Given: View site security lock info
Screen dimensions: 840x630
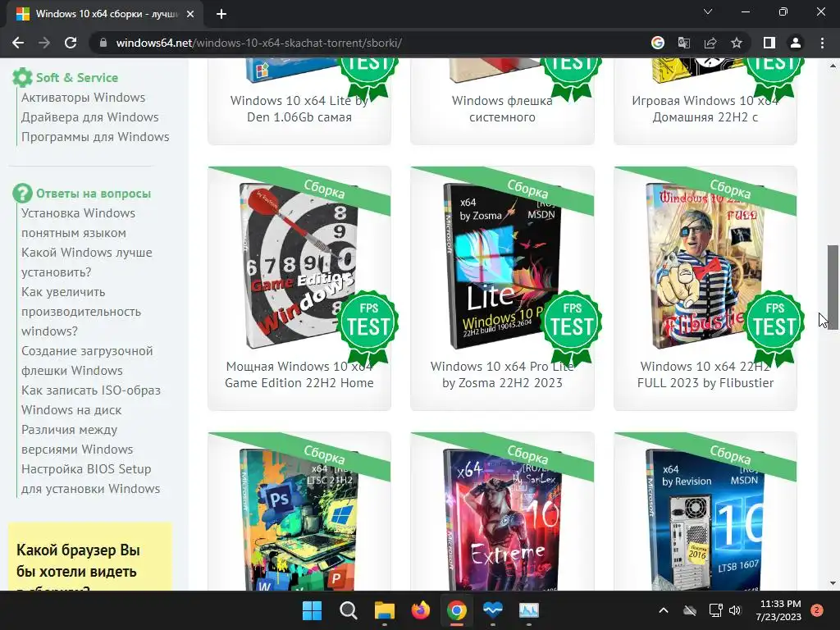Looking at the screenshot, I should 103,43.
